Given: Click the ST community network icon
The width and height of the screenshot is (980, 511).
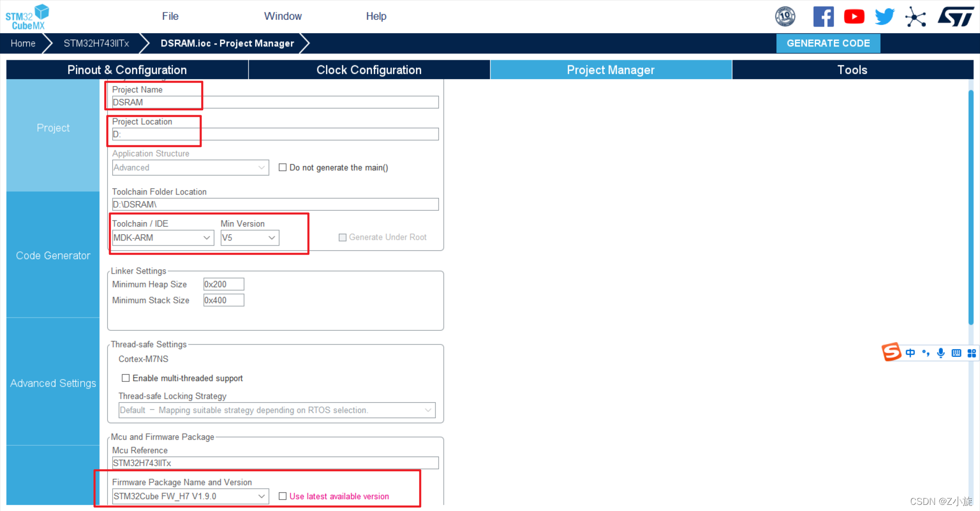Looking at the screenshot, I should [x=915, y=17].
